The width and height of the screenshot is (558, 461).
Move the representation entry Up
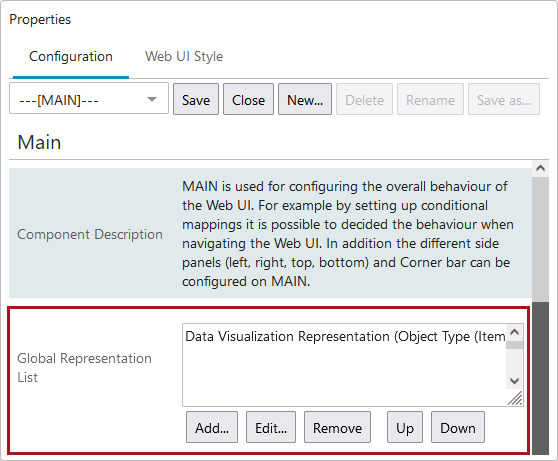[x=405, y=427]
